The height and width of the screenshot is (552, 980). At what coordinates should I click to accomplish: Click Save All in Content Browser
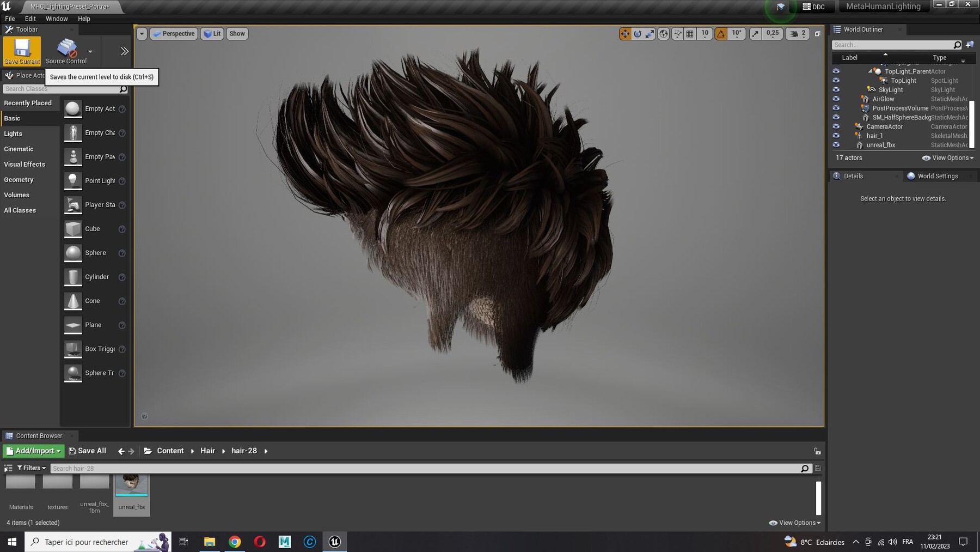(x=88, y=451)
